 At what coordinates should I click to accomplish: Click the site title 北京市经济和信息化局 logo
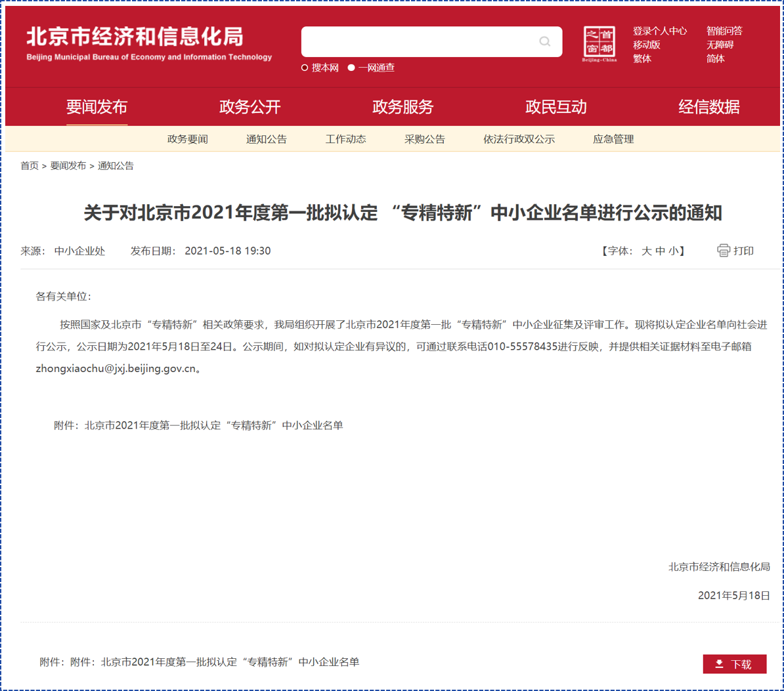pos(149,43)
